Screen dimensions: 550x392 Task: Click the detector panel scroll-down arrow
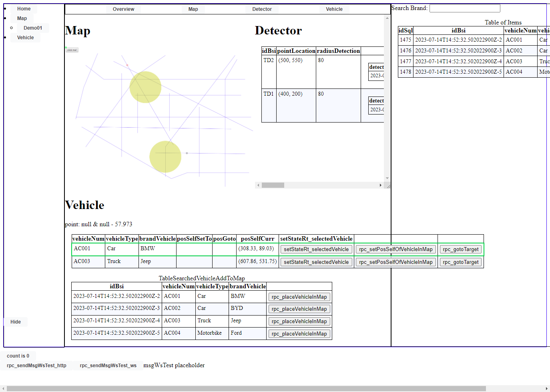[387, 178]
